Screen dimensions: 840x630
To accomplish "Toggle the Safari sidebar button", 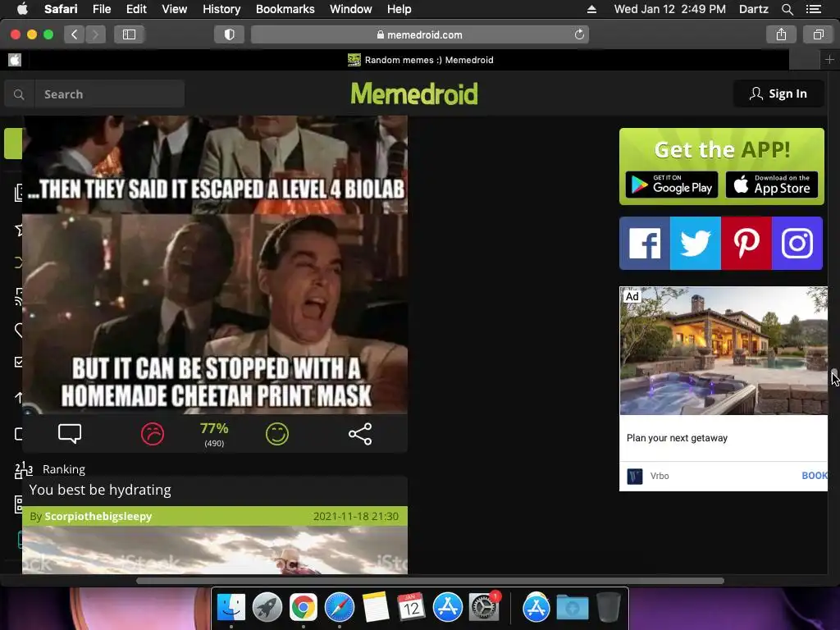I will pos(129,34).
